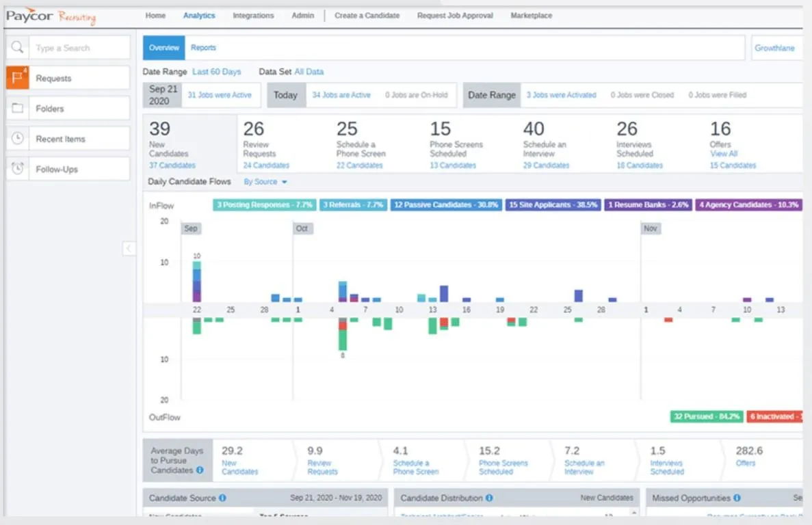Viewport: 812px width, 525px height.
Task: Change the All Data data set
Action: coord(309,71)
